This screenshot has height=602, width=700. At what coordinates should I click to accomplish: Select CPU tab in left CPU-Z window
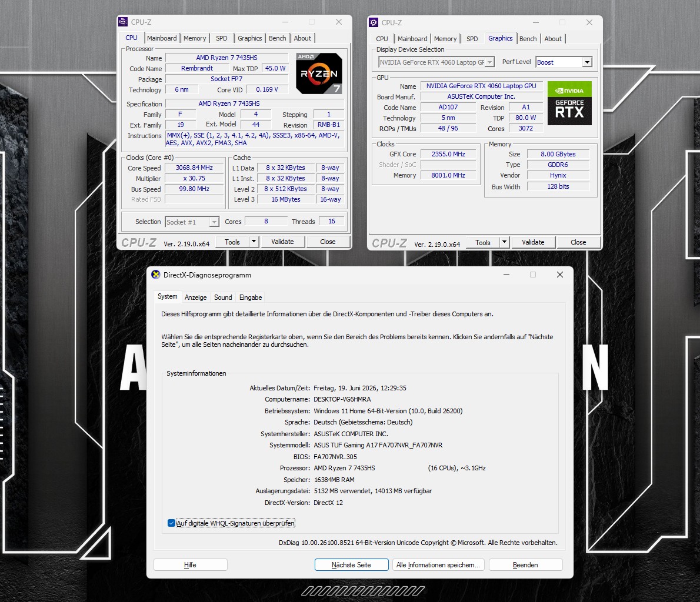coord(131,38)
